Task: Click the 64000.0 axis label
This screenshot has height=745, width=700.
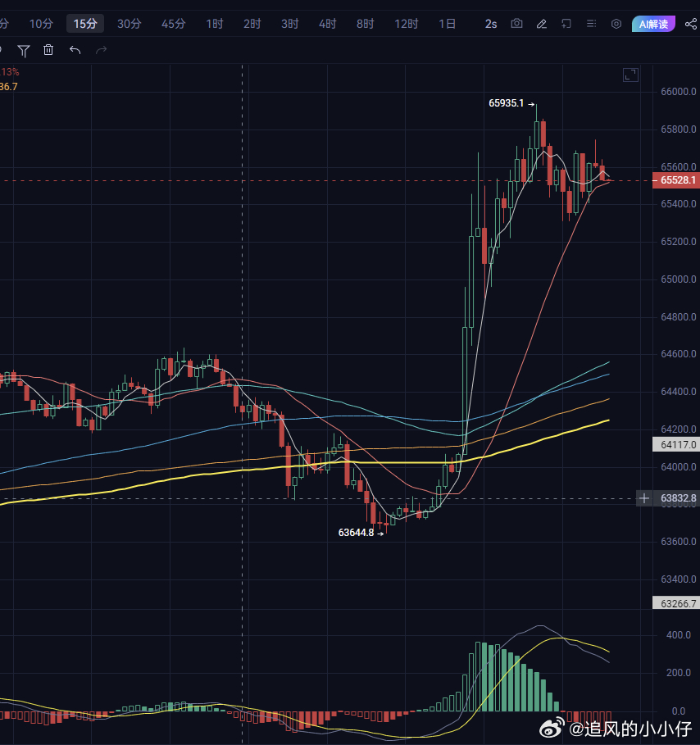Action: click(679, 467)
